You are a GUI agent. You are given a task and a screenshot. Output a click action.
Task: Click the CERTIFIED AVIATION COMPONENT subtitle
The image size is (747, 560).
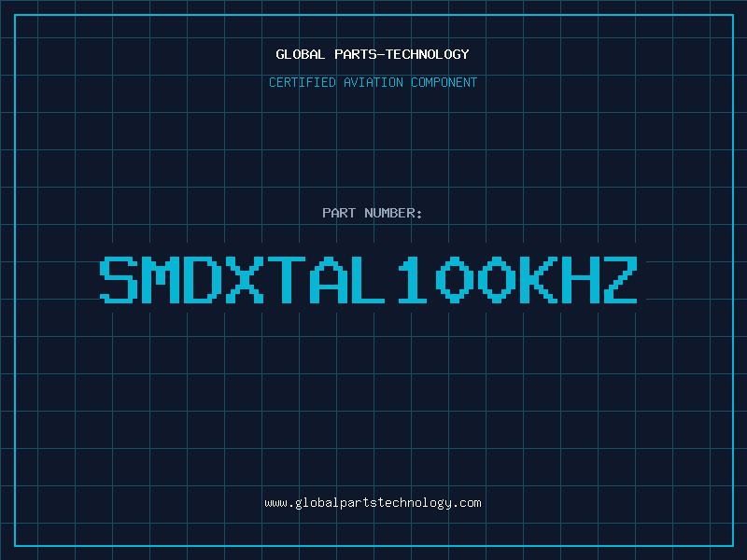click(x=373, y=82)
